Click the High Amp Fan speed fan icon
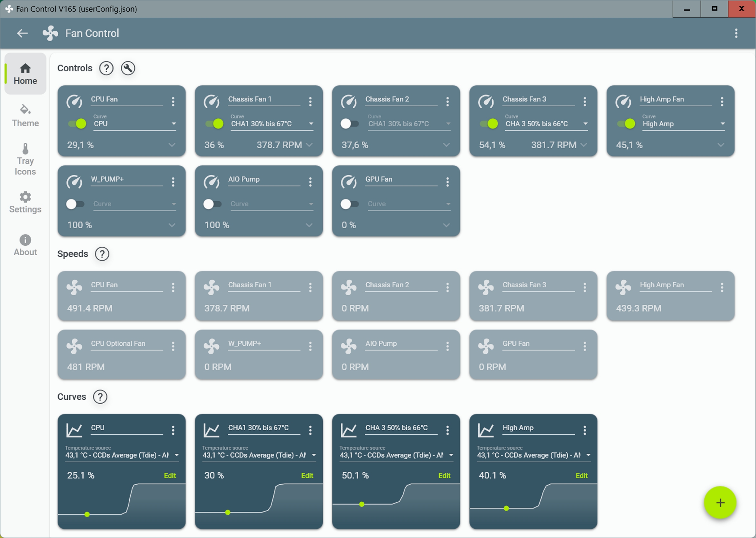Image resolution: width=756 pixels, height=538 pixels. [623, 288]
